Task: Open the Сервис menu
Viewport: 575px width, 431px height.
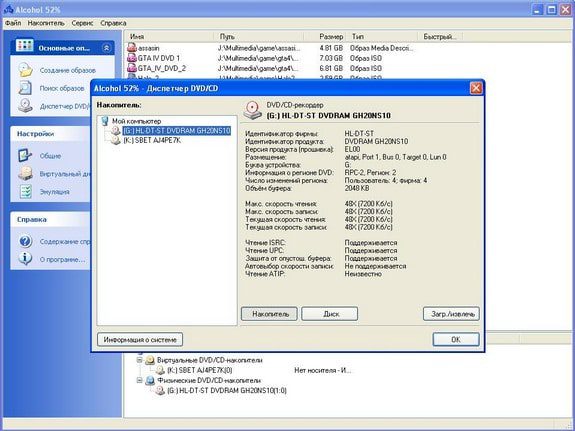Action: 83,23
